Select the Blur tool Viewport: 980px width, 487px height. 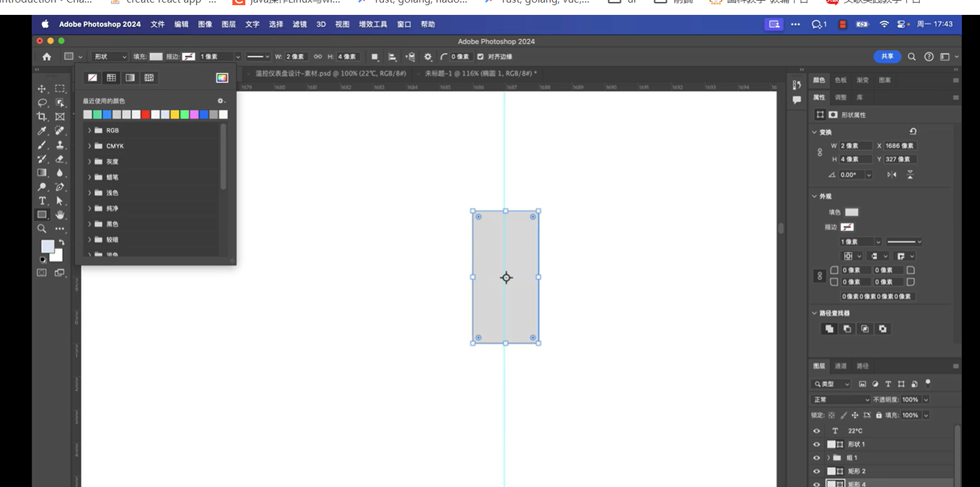pos(60,173)
